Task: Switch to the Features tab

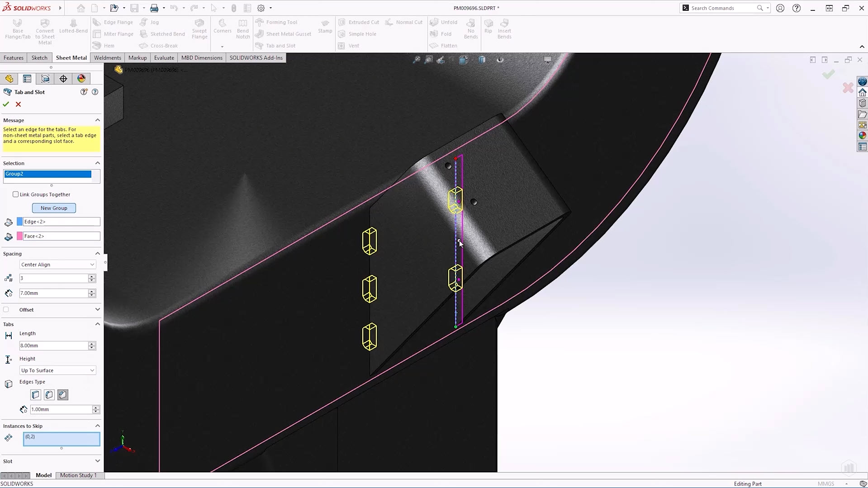Action: 14,58
